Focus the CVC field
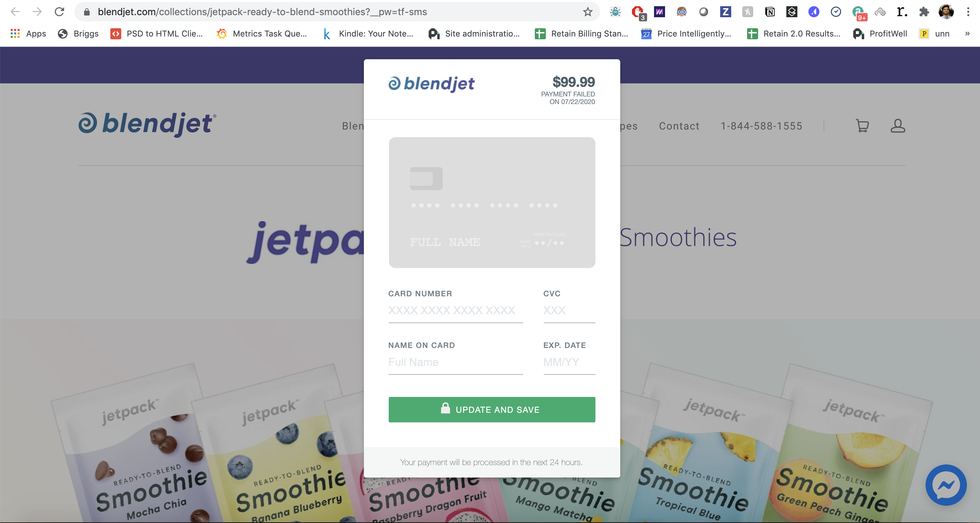 pos(569,311)
